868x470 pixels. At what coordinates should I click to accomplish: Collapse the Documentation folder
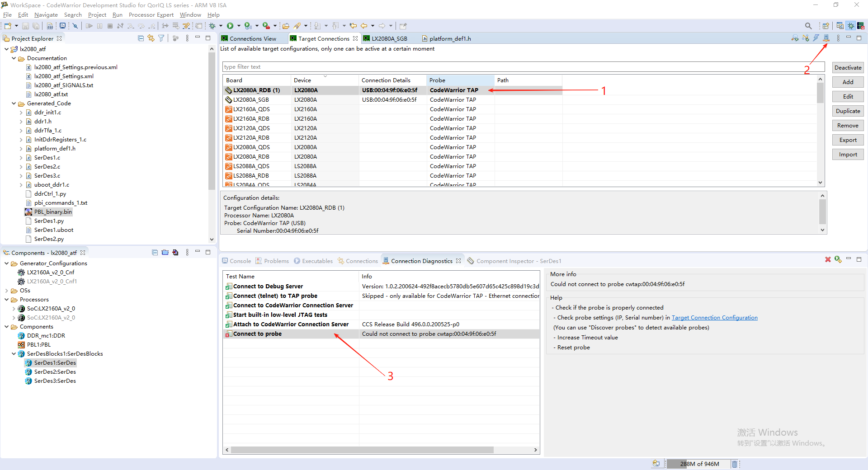[x=14, y=58]
